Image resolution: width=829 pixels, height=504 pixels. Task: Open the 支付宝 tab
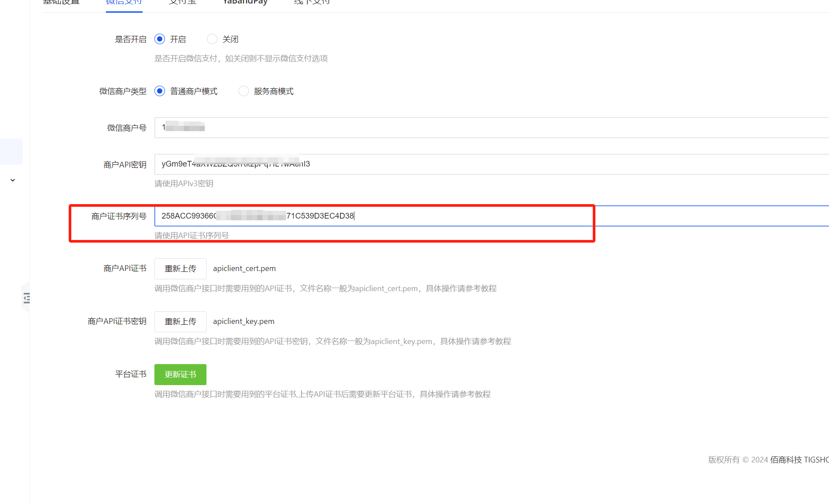pyautogui.click(x=182, y=2)
